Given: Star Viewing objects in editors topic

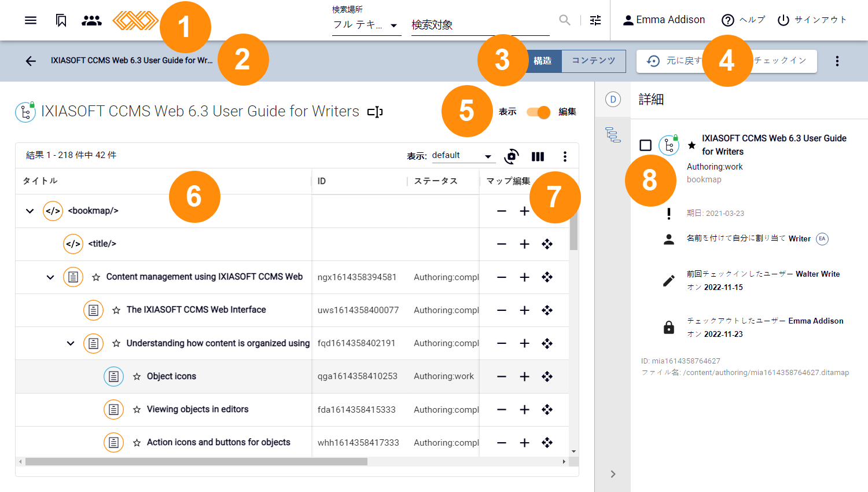Looking at the screenshot, I should [x=137, y=409].
